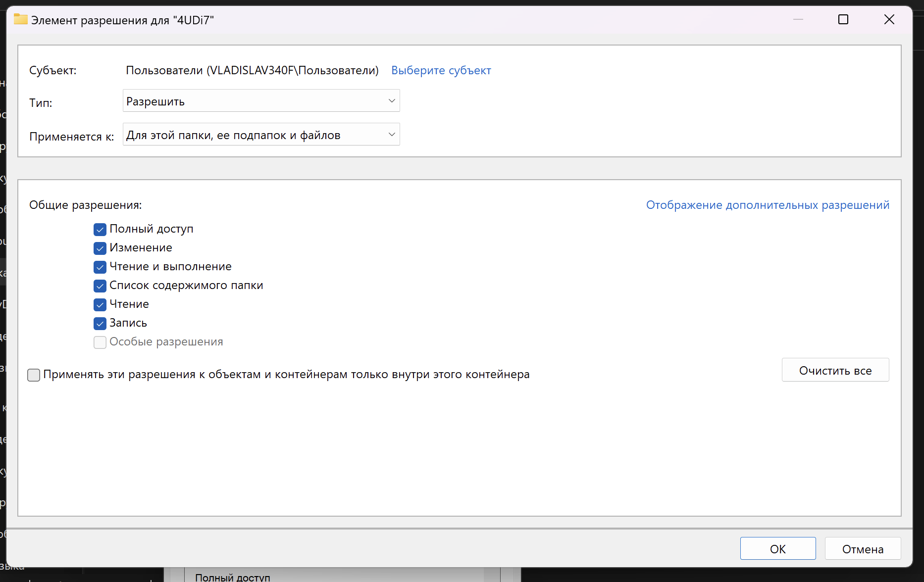The height and width of the screenshot is (582, 924).
Task: Click the "Выберите субъект" link
Action: pyautogui.click(x=441, y=70)
